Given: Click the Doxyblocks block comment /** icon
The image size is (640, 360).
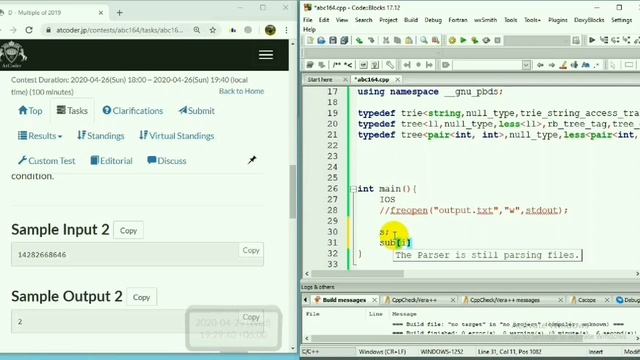Looking at the screenshot, I should point(337,65).
